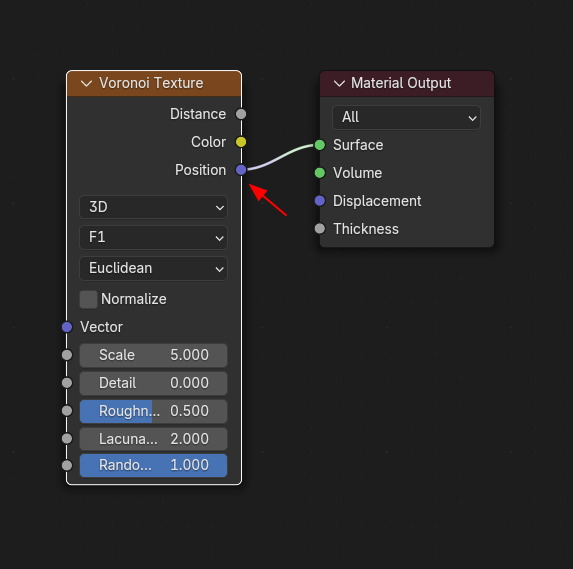The width and height of the screenshot is (573, 569).
Task: Click the Distance output label
Action: tap(198, 114)
